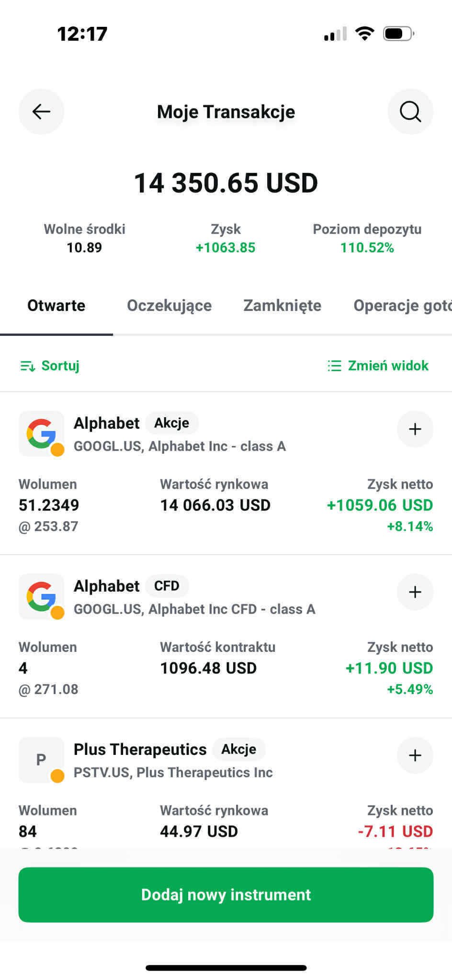Tap the Google logo for Alphabet Akcje
Image resolution: width=452 pixels, height=980 pixels.
click(x=41, y=433)
